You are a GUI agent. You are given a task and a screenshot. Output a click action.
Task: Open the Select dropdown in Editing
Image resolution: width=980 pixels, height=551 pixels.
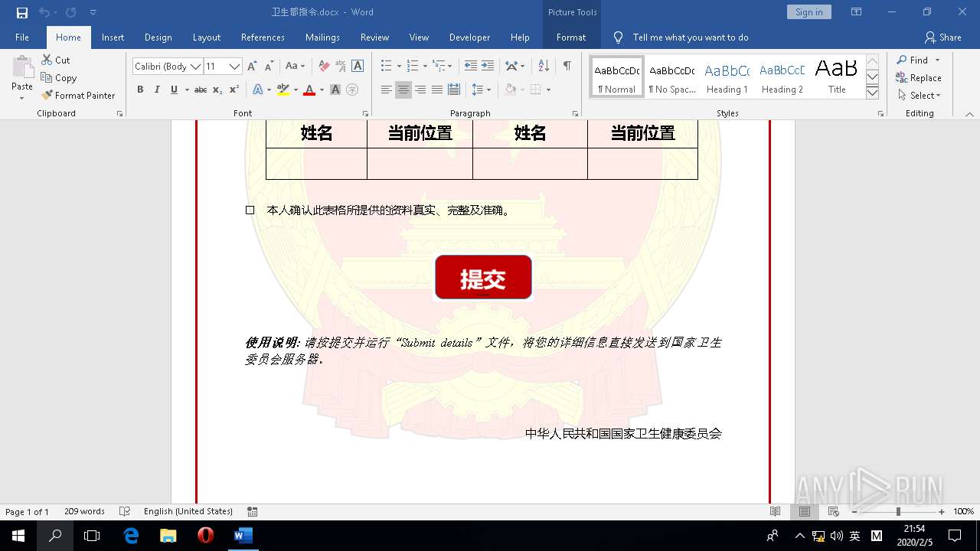coord(918,95)
